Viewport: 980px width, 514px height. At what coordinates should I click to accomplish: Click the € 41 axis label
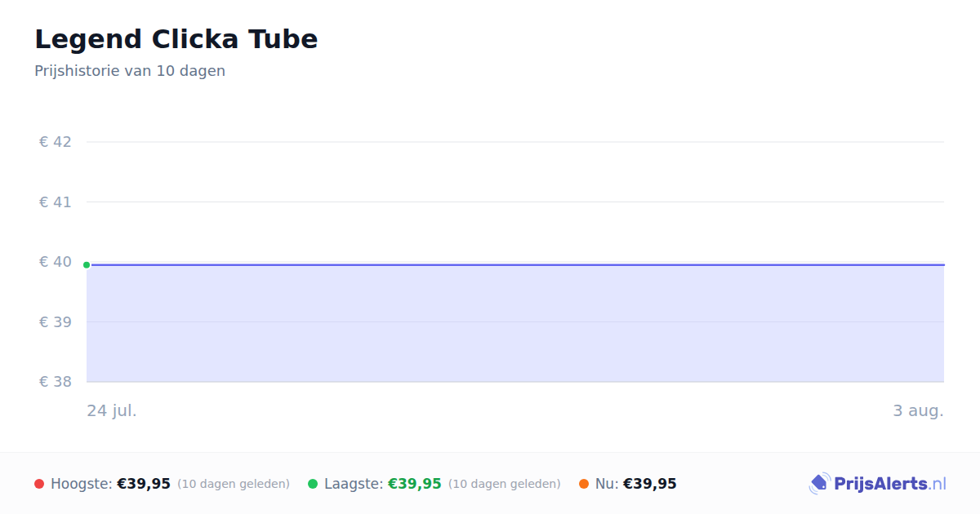tap(56, 202)
